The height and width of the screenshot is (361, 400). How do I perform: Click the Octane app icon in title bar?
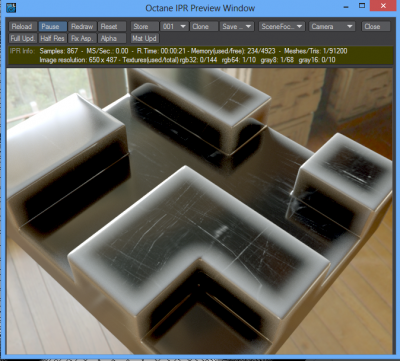(11, 7)
